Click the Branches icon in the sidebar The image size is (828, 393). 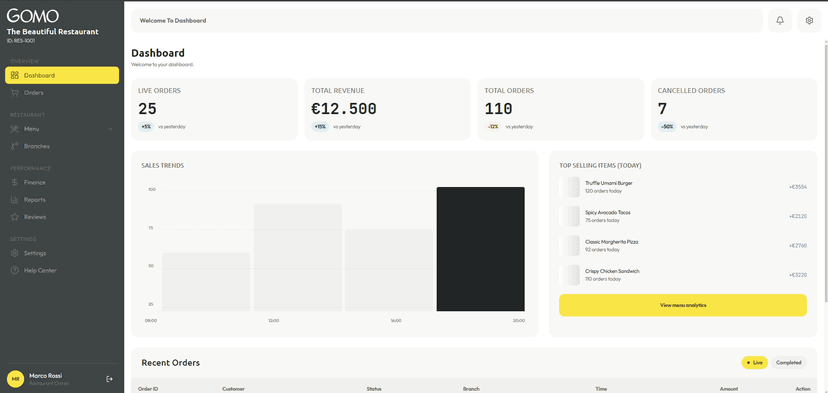[15, 146]
